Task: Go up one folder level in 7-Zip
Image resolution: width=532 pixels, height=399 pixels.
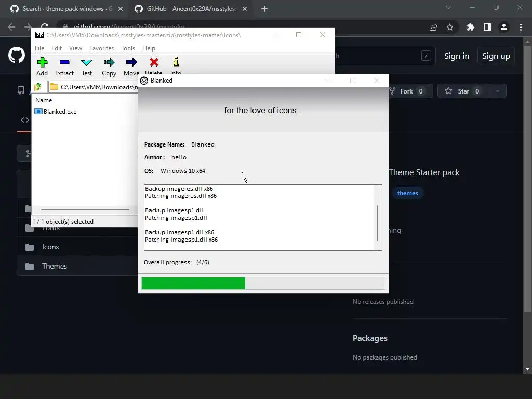Action: [38, 87]
